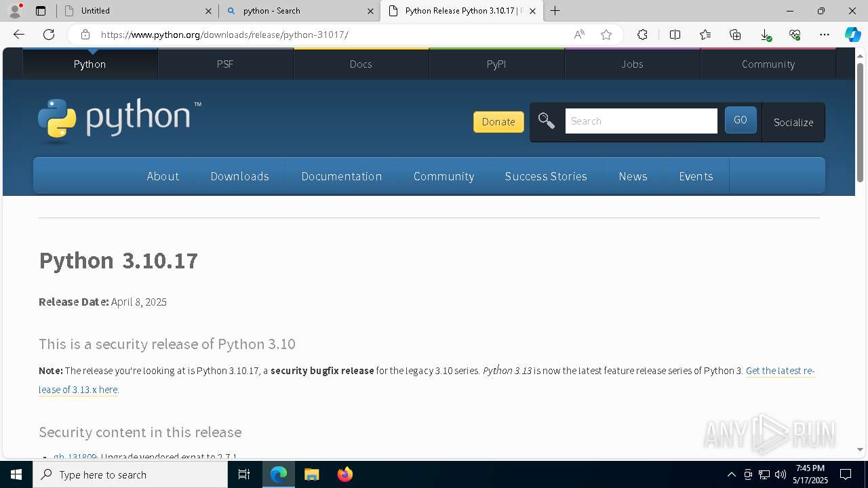This screenshot has height=488, width=868.
Task: Open Settings and more ellipsis menu
Action: [825, 35]
